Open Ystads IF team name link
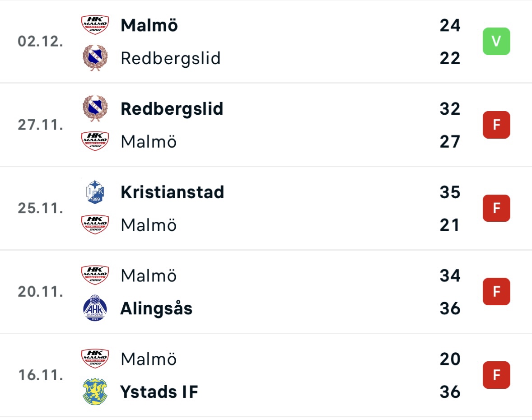Viewport: 532px width, 420px height. pos(159,392)
